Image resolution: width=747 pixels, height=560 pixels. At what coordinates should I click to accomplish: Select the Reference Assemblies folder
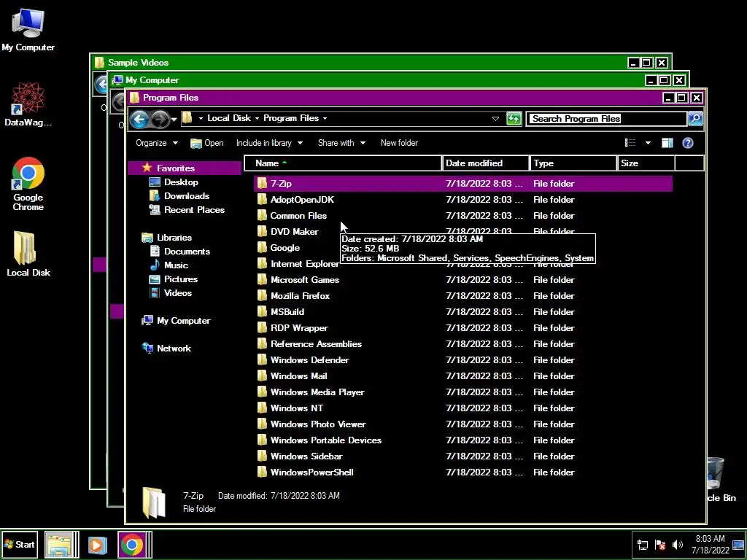click(315, 344)
